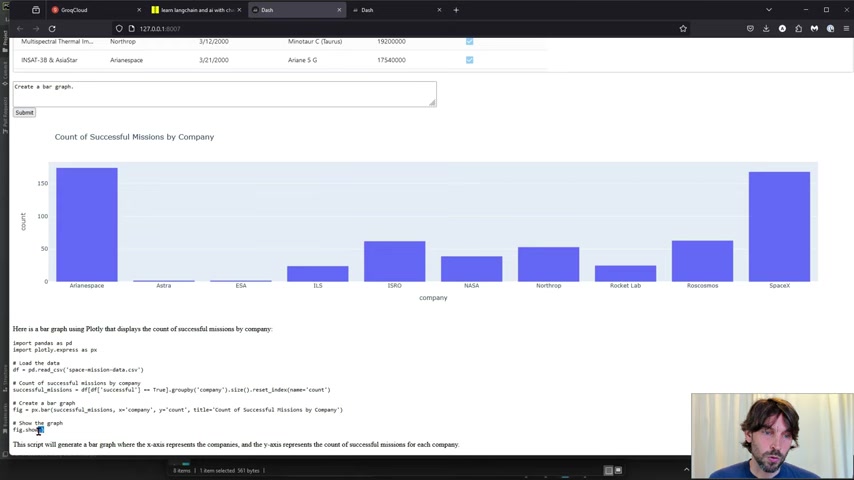Close the active Dash tab
Viewport: 854px width, 480px height.
click(339, 10)
